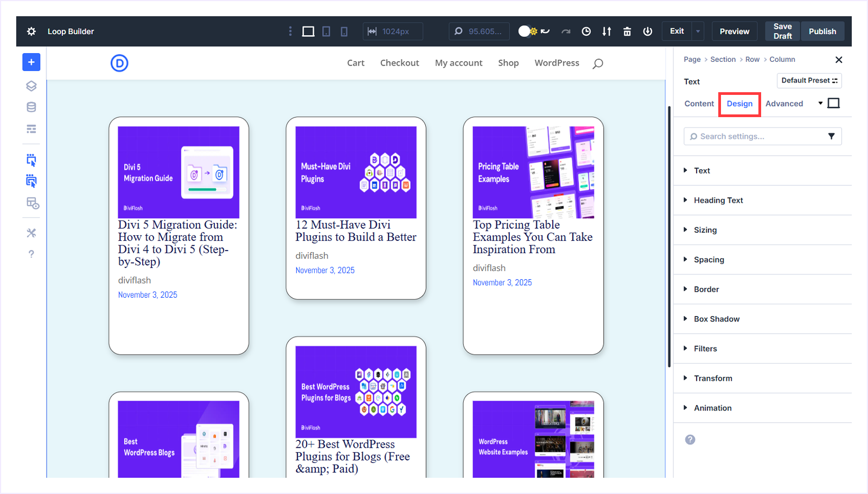868x494 pixels.
Task: Expand the Box Shadow section
Action: 716,319
